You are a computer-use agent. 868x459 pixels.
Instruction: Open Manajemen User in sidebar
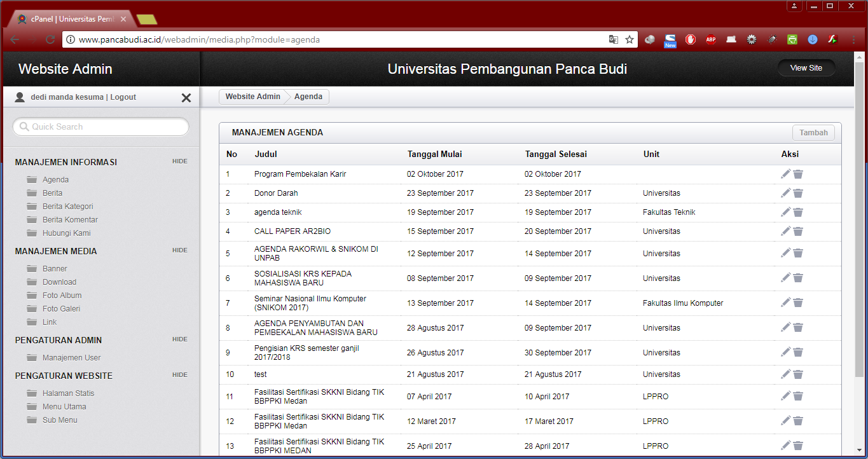coord(71,358)
